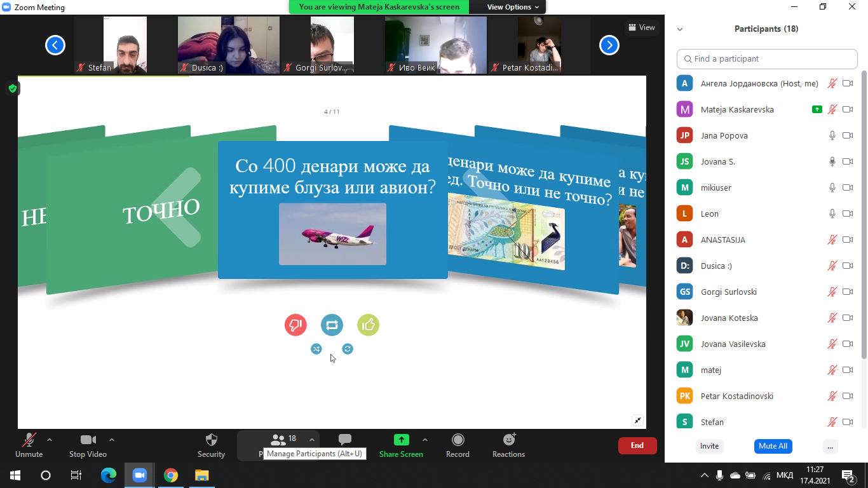Click the green thumbs-up flashcard button

[x=368, y=325]
